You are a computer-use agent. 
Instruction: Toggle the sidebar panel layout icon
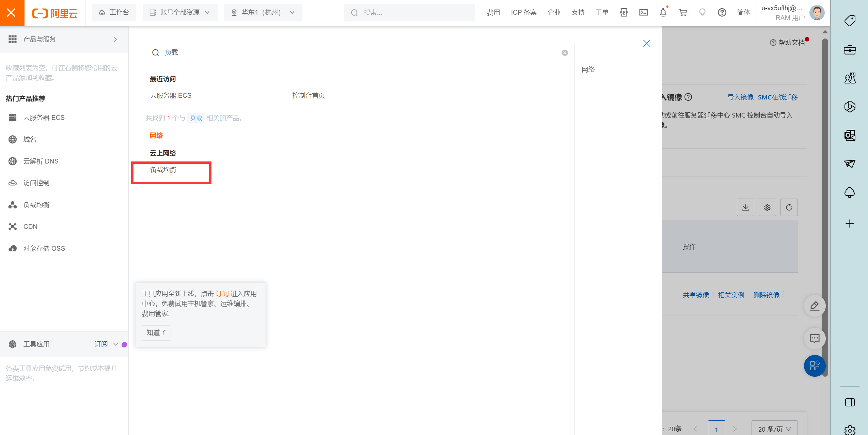850,402
